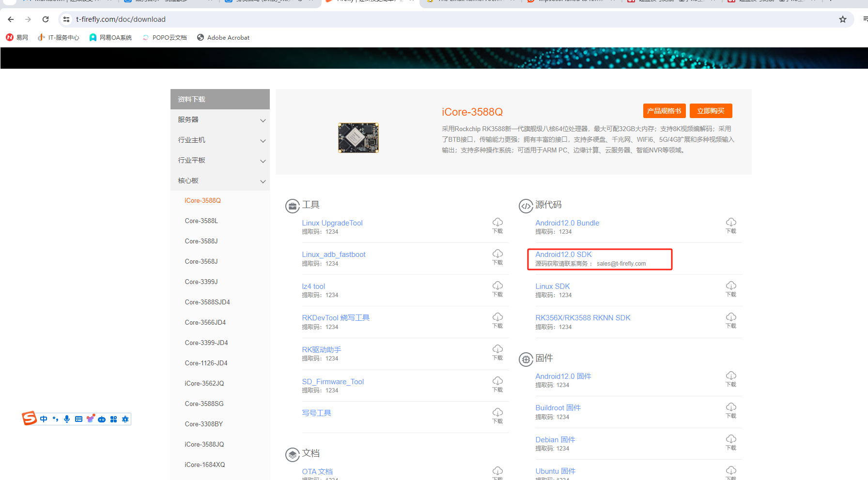Expand the 服务器 sidebar category
Viewport: 868px width, 480px height.
(x=220, y=120)
